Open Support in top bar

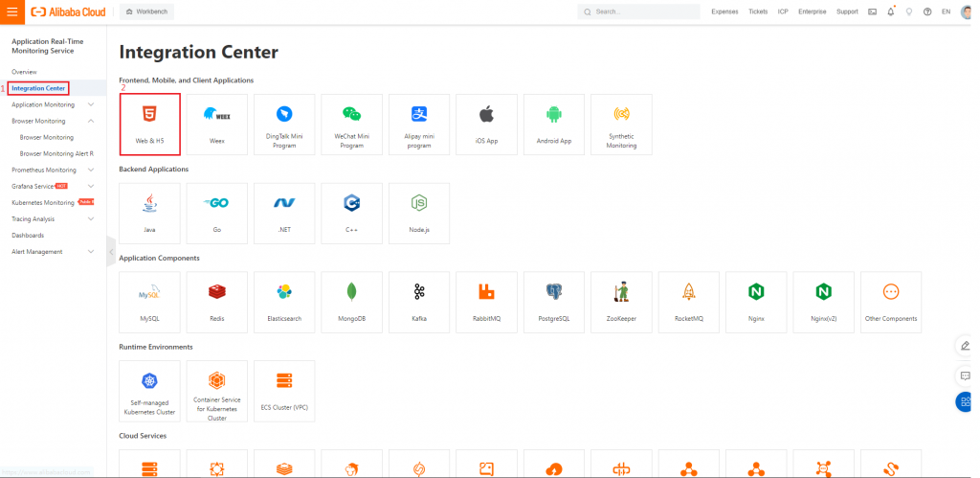click(x=847, y=11)
